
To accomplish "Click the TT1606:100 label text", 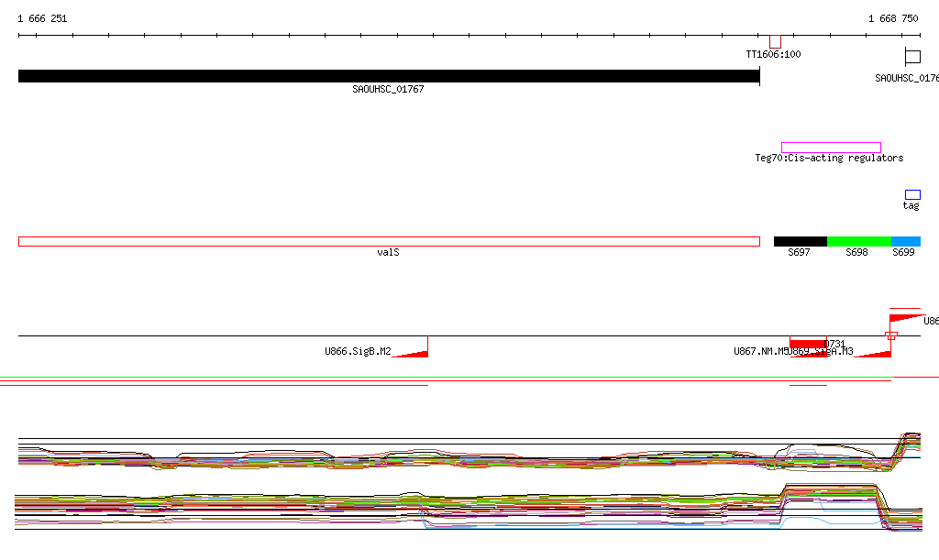I will (x=773, y=54).
